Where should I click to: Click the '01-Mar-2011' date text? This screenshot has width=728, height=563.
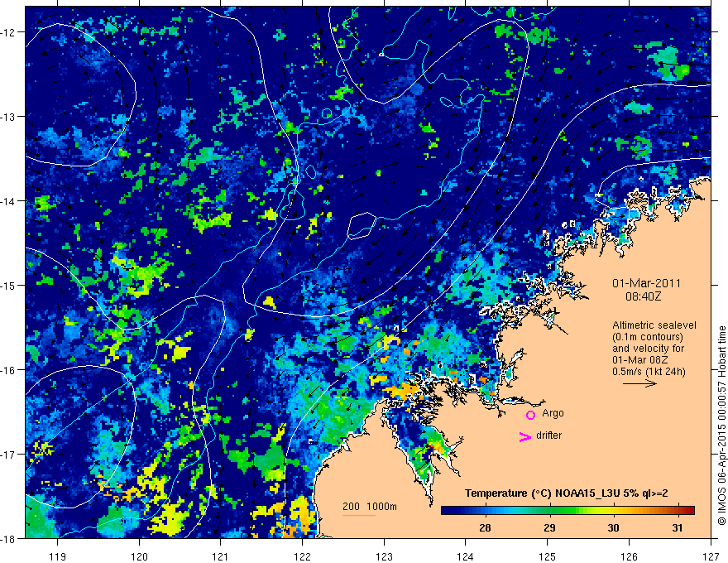point(646,283)
